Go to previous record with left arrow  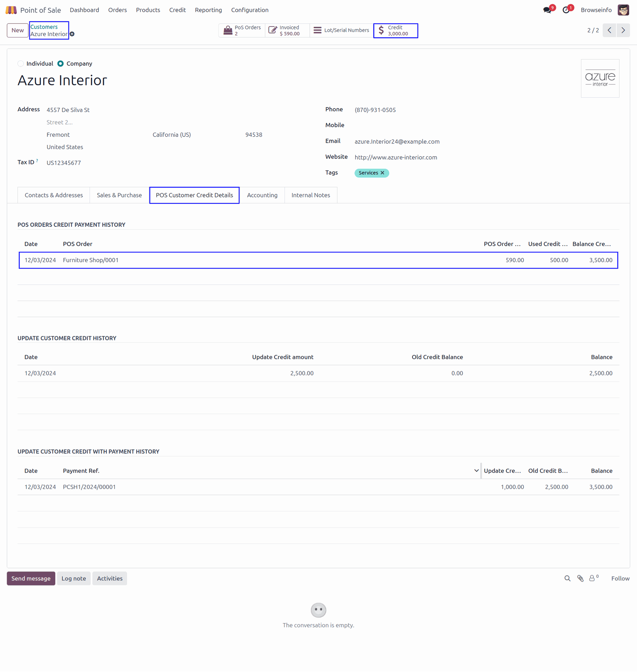tap(609, 30)
